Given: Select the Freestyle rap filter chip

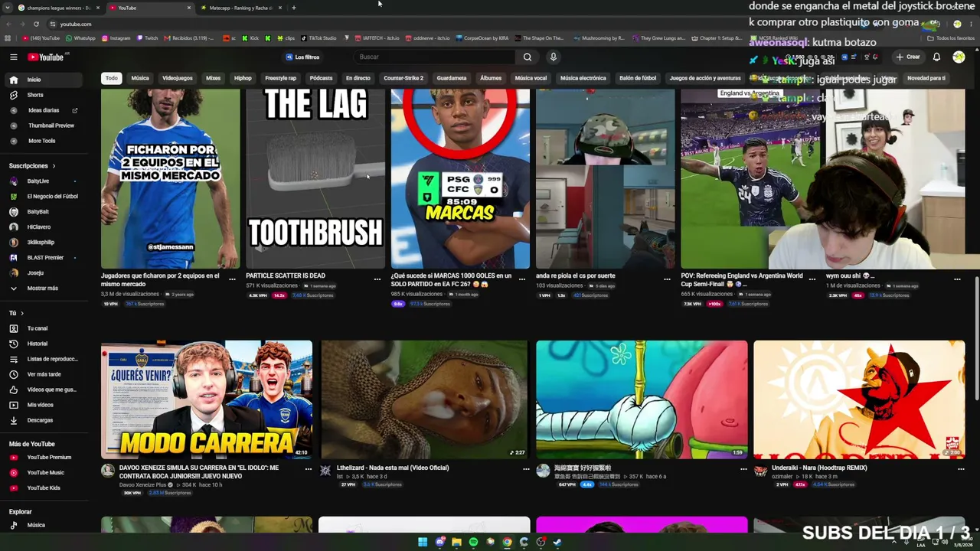Looking at the screenshot, I should coord(280,78).
